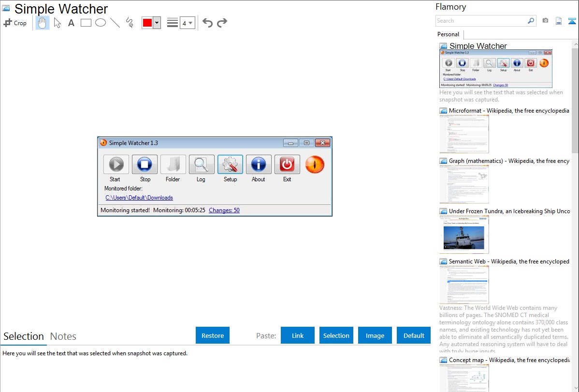Click the red color swatch
The height and width of the screenshot is (392, 579).
[147, 23]
